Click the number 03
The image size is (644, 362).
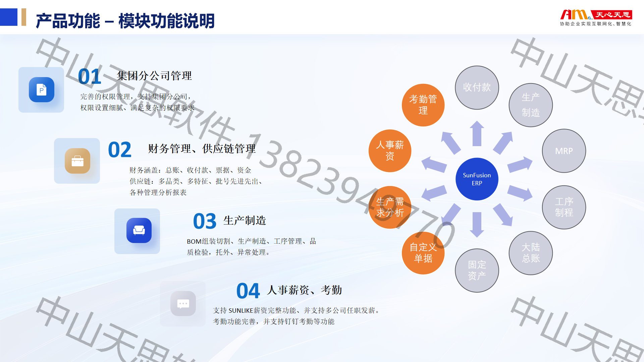(x=205, y=221)
